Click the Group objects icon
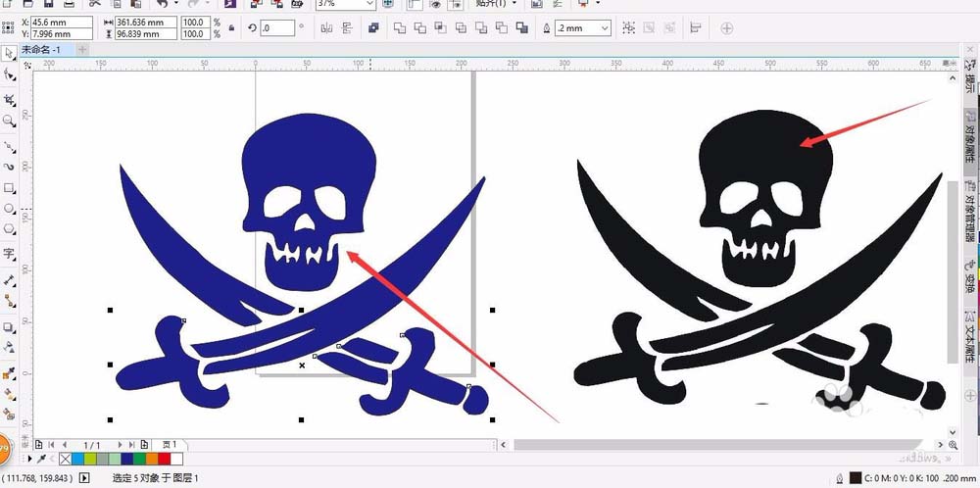This screenshot has width=980, height=488. pyautogui.click(x=629, y=28)
